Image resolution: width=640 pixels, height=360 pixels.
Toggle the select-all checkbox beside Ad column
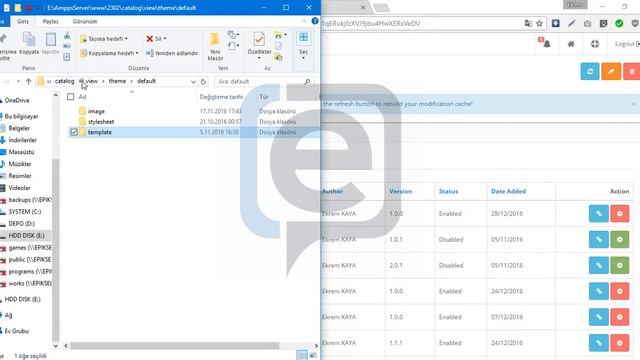tap(71, 97)
